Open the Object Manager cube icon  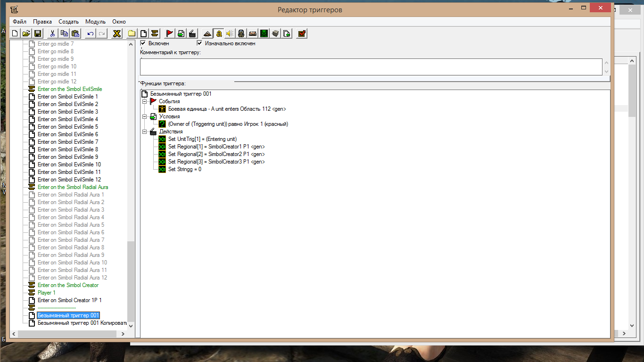(275, 33)
